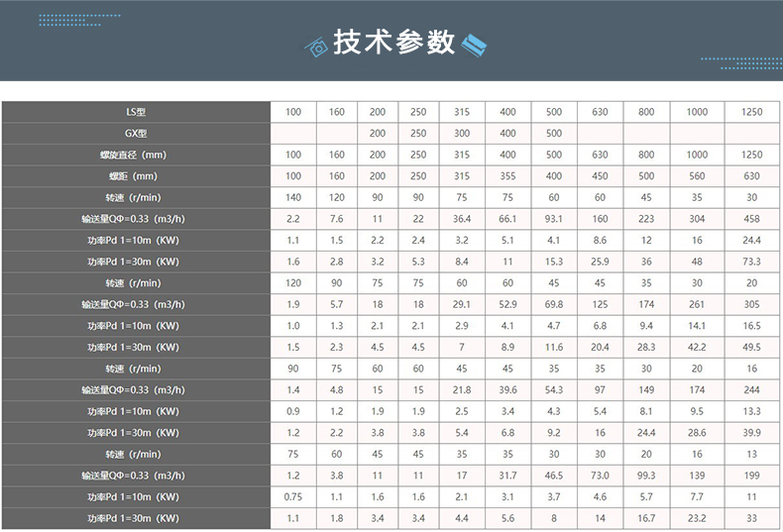Click the 功率 cell showing 49.5
783x532 pixels.
[x=751, y=348]
